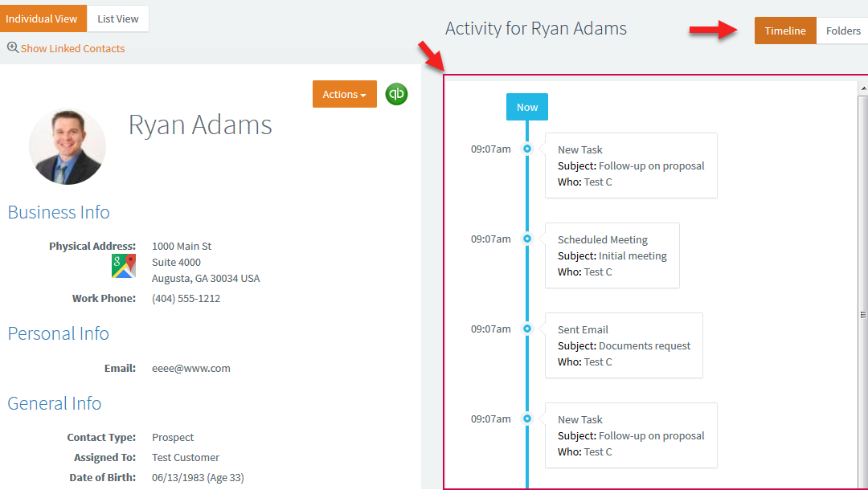Open the QuickBooks sync icon
Image resolution: width=868 pixels, height=490 pixels.
click(x=395, y=94)
